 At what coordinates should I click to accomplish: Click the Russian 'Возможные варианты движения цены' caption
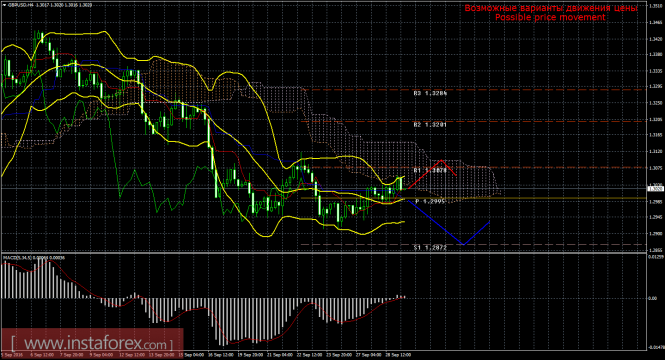(x=550, y=8)
